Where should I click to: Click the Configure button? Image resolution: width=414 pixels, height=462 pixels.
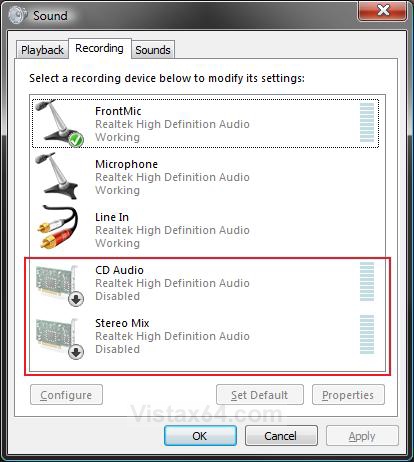66,395
